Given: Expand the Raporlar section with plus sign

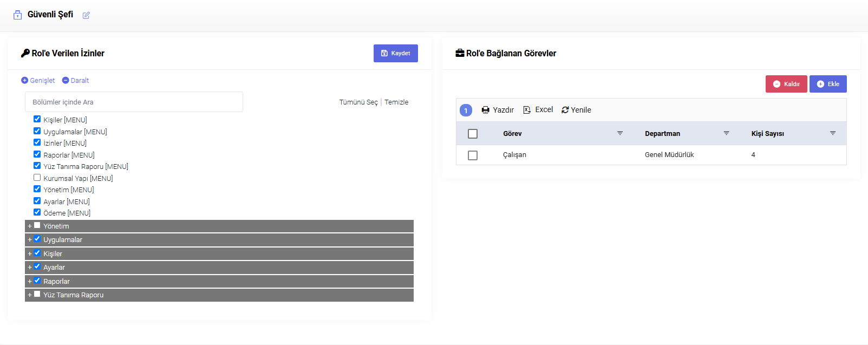Looking at the screenshot, I should coord(30,282).
